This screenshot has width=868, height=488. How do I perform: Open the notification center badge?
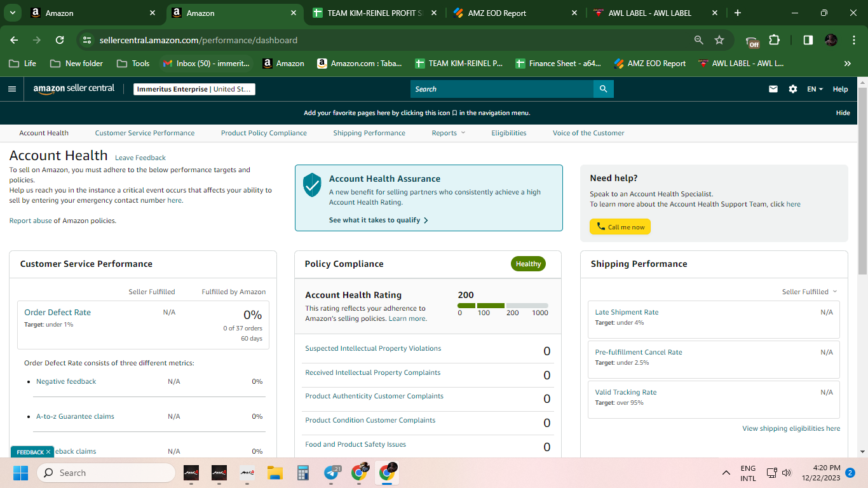click(x=850, y=473)
